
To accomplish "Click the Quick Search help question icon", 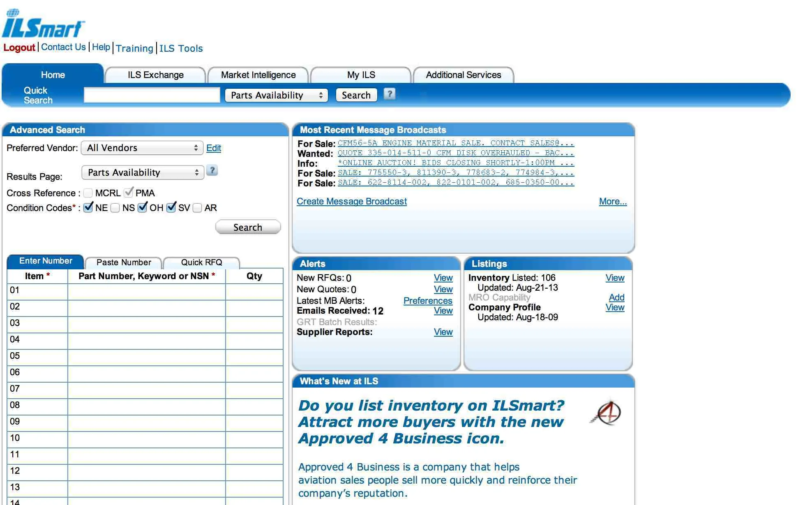I will click(389, 94).
